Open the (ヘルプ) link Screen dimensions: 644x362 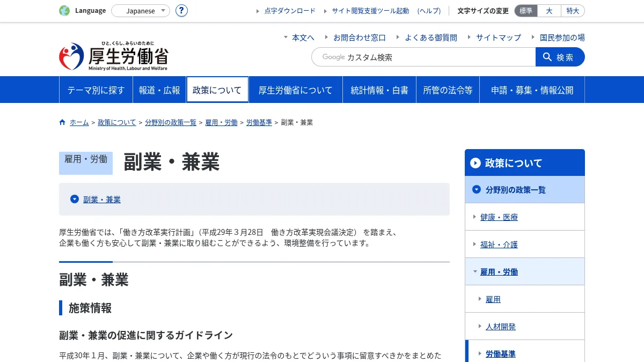coord(429,11)
